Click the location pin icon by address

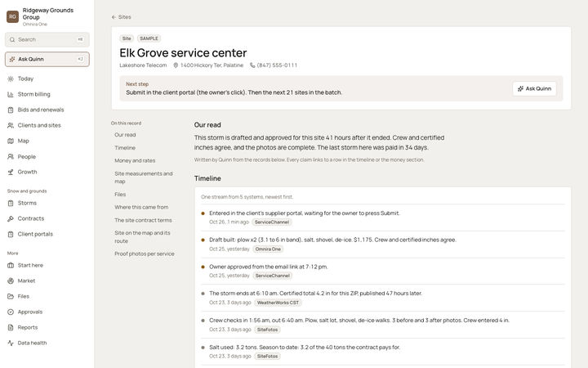[x=176, y=65]
